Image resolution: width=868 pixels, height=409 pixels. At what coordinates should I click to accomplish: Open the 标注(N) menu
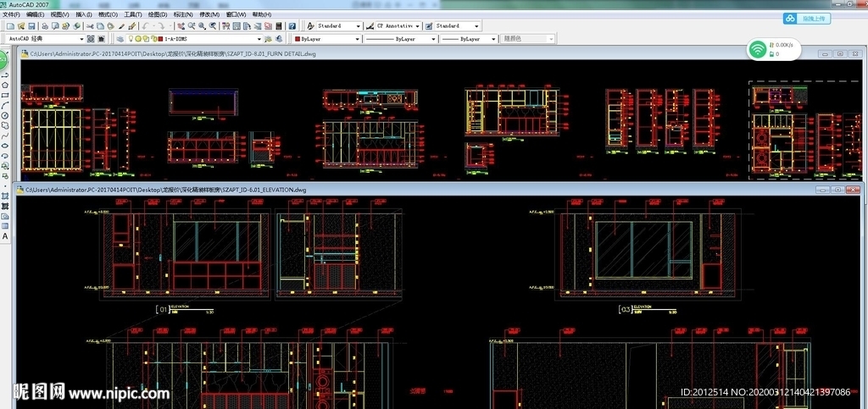pyautogui.click(x=182, y=14)
